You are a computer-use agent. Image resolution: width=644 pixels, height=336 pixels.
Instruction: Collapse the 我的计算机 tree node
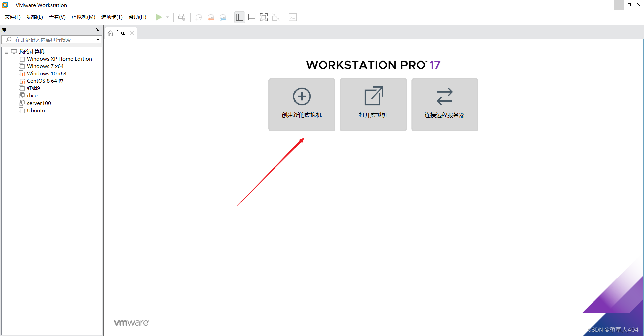pyautogui.click(x=6, y=52)
